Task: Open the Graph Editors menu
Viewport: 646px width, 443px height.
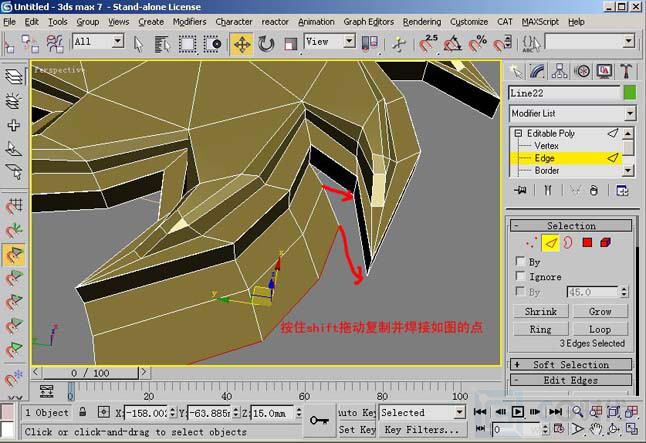Action: click(x=369, y=22)
